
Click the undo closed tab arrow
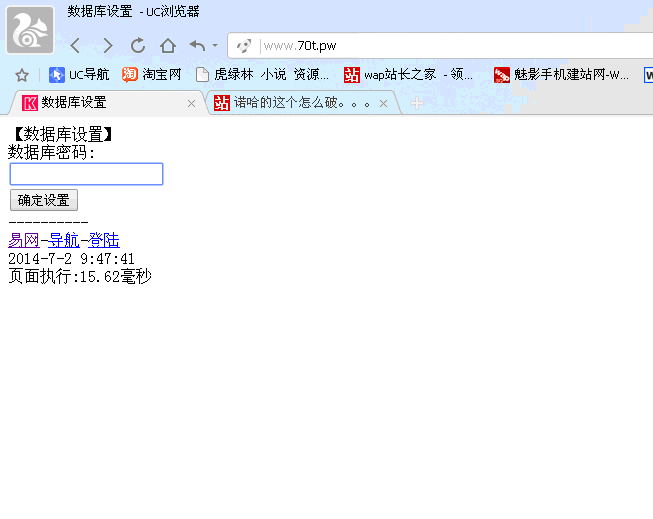coord(197,45)
